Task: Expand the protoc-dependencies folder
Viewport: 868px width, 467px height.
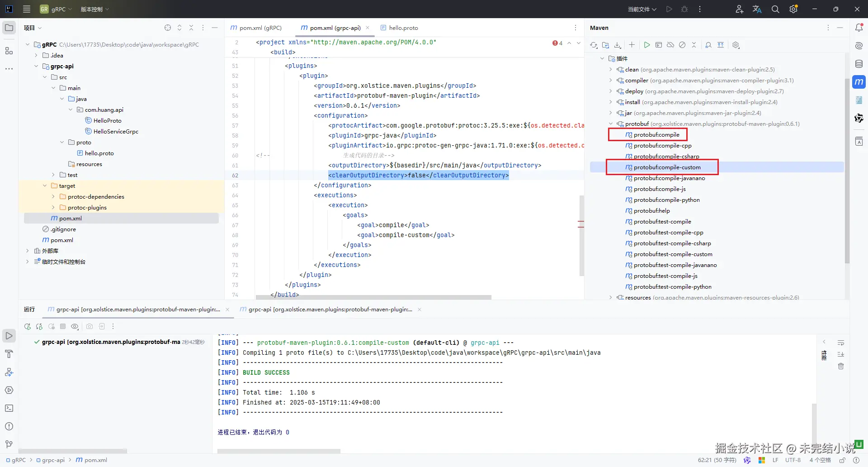Action: pyautogui.click(x=53, y=196)
